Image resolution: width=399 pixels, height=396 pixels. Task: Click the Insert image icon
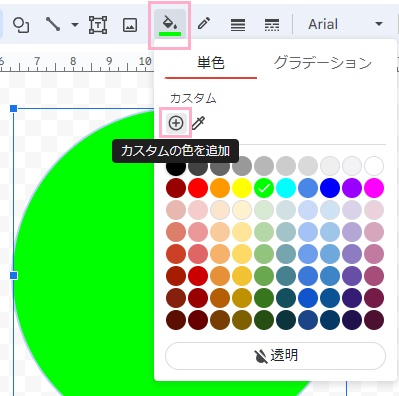(x=130, y=25)
